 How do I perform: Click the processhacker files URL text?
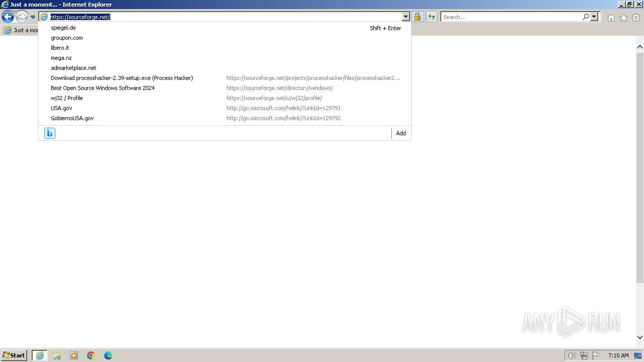click(x=313, y=78)
